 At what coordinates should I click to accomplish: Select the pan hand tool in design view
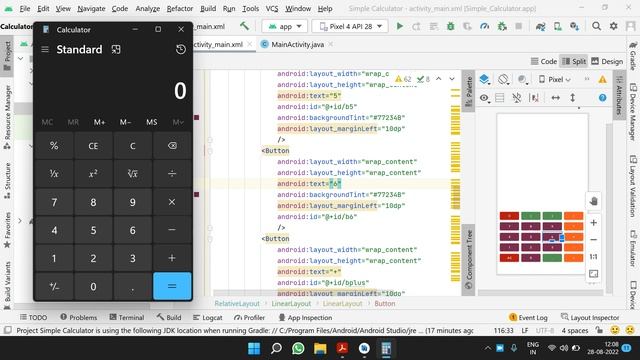(x=593, y=201)
